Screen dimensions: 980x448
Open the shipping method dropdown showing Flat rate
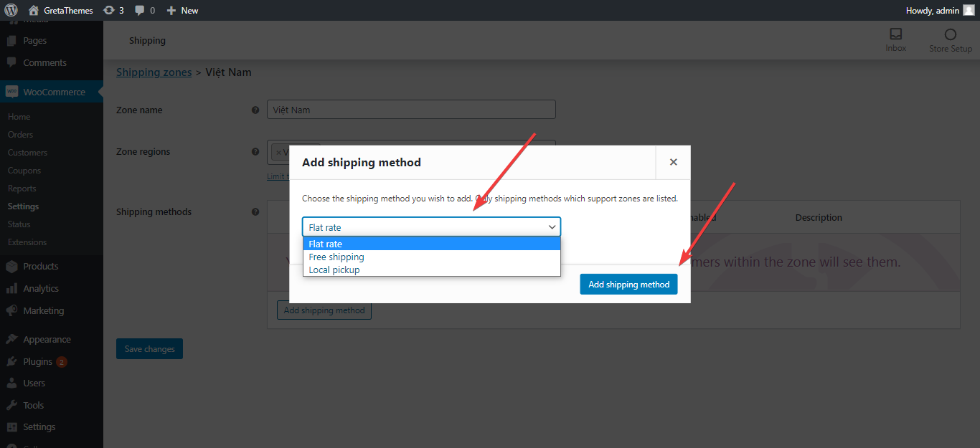coord(431,227)
